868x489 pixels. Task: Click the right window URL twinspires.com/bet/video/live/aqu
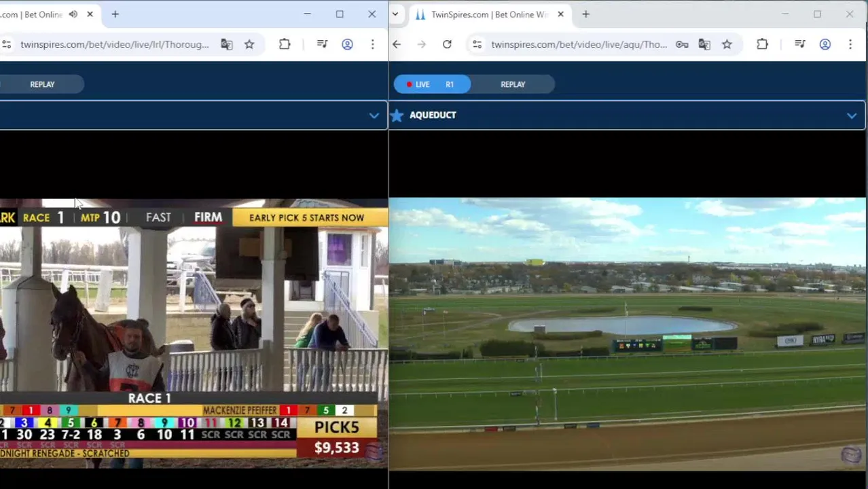pos(579,44)
